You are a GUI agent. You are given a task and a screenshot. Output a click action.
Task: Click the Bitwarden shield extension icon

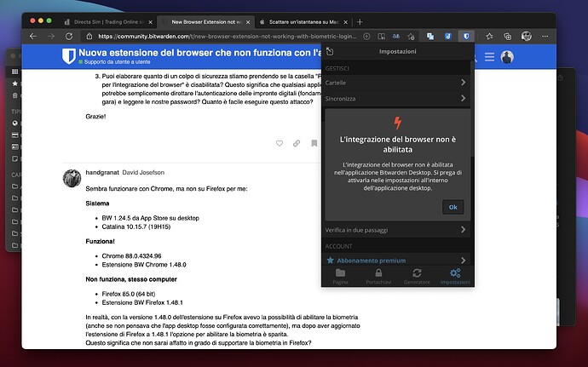pos(466,37)
